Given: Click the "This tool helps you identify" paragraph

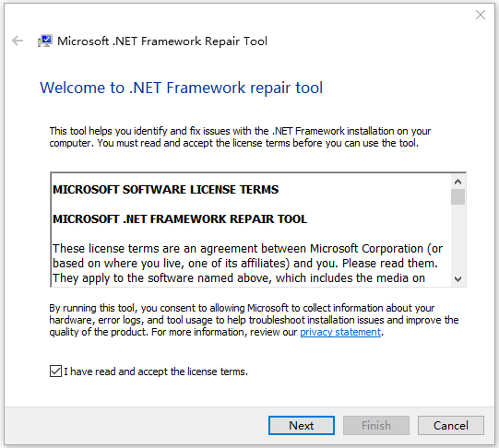Looking at the screenshot, I should pos(240,137).
